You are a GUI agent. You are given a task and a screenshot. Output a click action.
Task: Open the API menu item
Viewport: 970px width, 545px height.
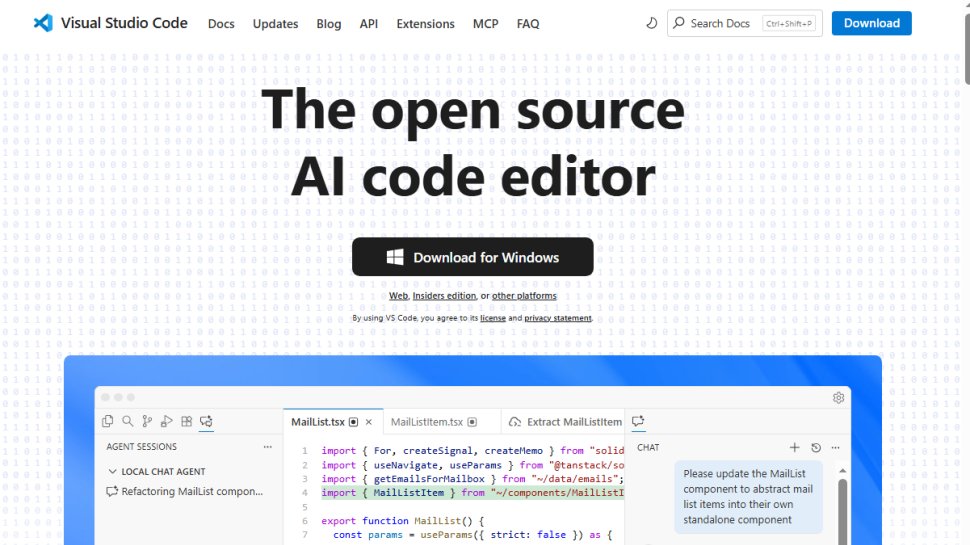[x=369, y=24]
